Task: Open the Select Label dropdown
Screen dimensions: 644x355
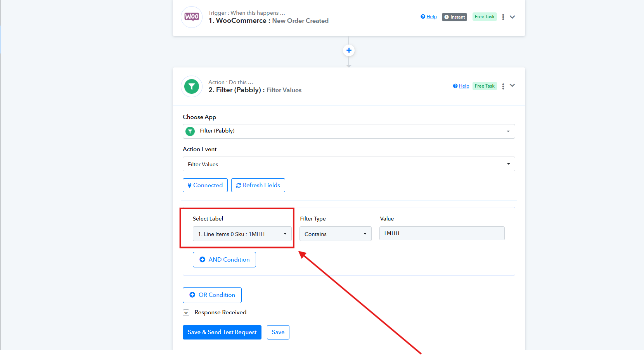Action: [x=242, y=234]
